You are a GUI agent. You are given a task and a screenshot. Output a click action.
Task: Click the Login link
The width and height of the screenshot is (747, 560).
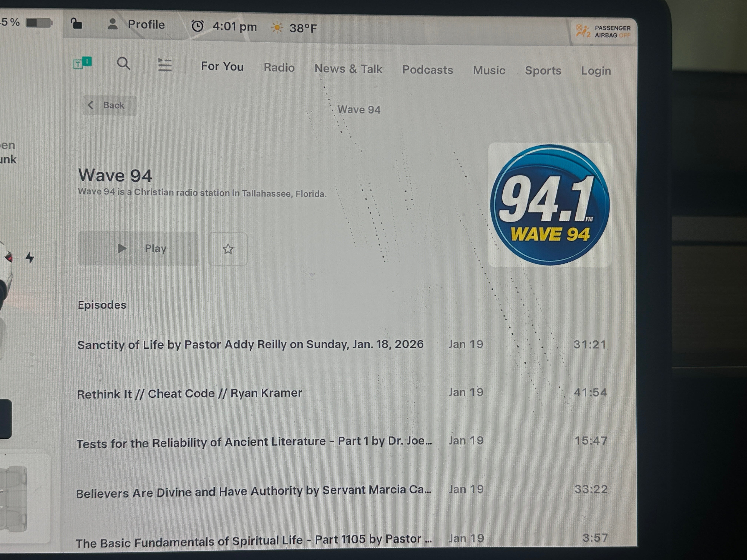[x=596, y=71]
